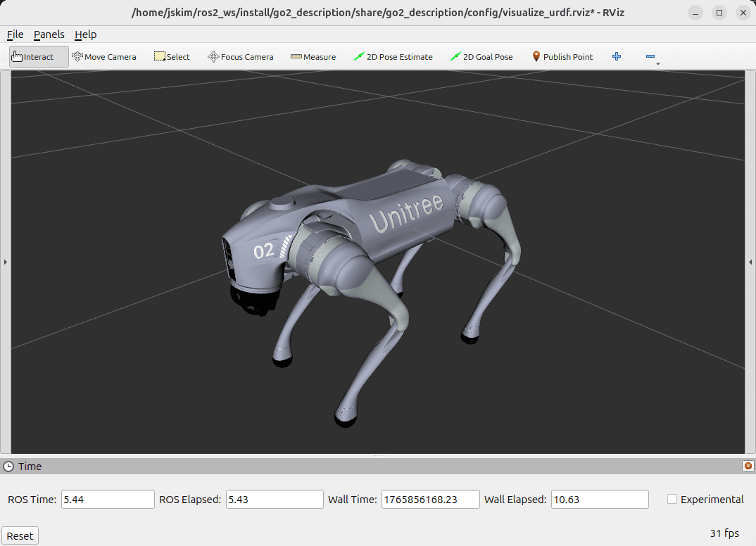Open the File menu
Viewport: 756px width, 546px height.
[15, 34]
